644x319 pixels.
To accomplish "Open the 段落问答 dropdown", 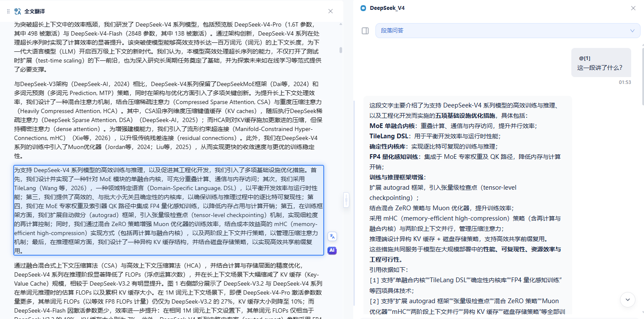I will coord(508,30).
